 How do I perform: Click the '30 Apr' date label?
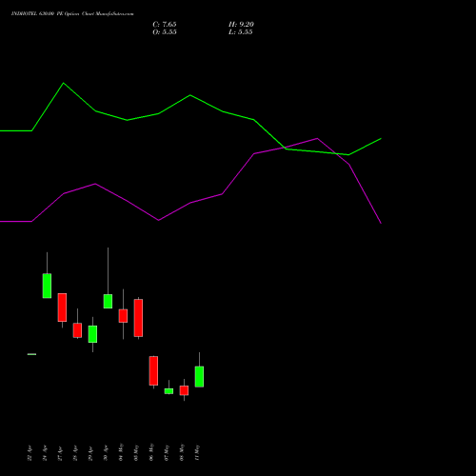106,453
